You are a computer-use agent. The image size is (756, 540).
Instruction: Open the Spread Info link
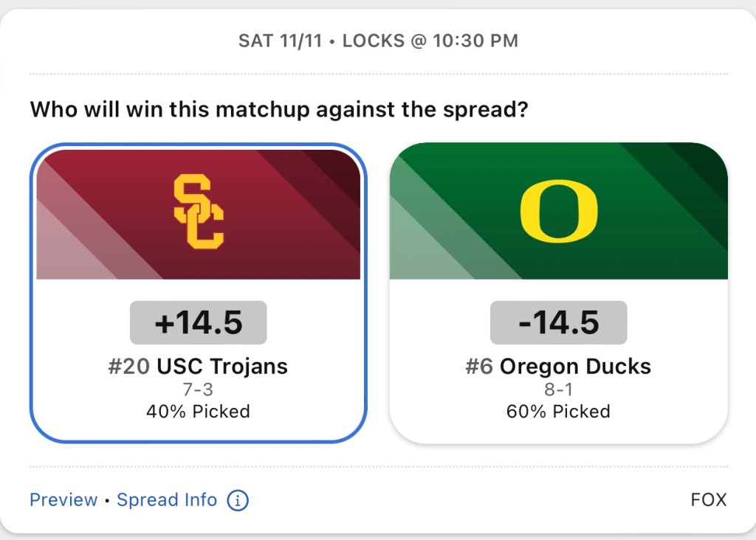tap(167, 500)
